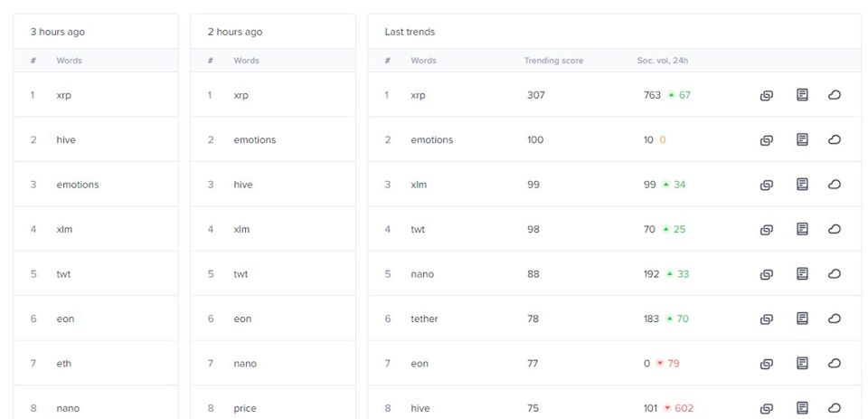The image size is (868, 419).
Task: Click the chart-compare icon in xlm row
Action: [766, 186]
